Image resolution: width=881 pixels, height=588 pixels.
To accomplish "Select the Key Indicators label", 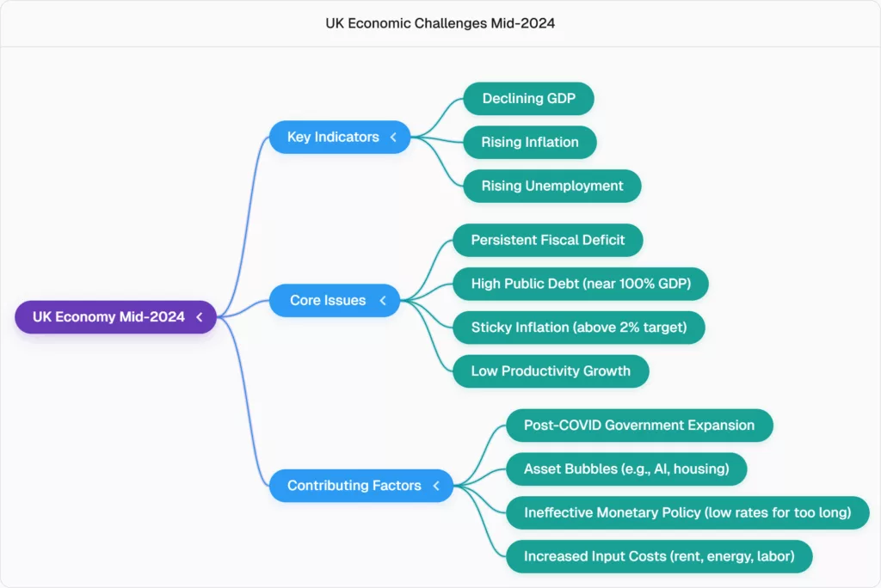I will (333, 137).
